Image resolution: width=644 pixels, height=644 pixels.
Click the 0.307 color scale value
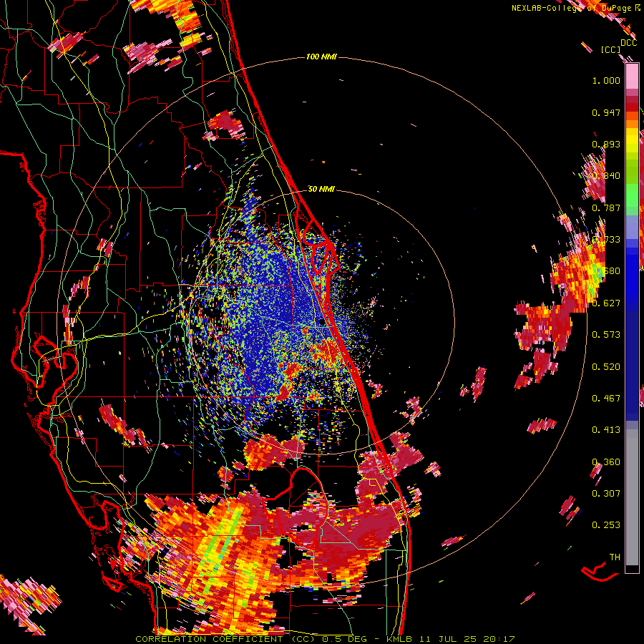[x=606, y=494]
